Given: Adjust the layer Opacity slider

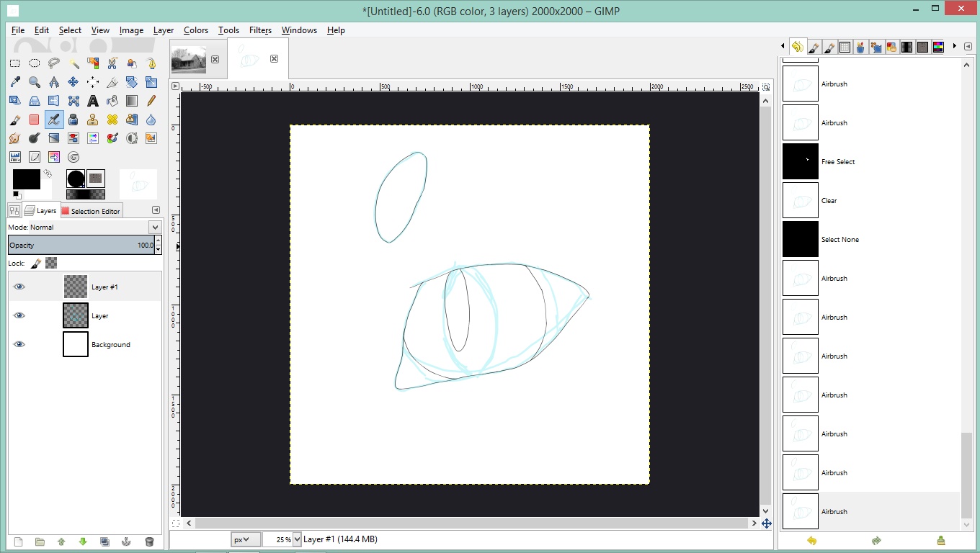Looking at the screenshot, I should pos(81,245).
